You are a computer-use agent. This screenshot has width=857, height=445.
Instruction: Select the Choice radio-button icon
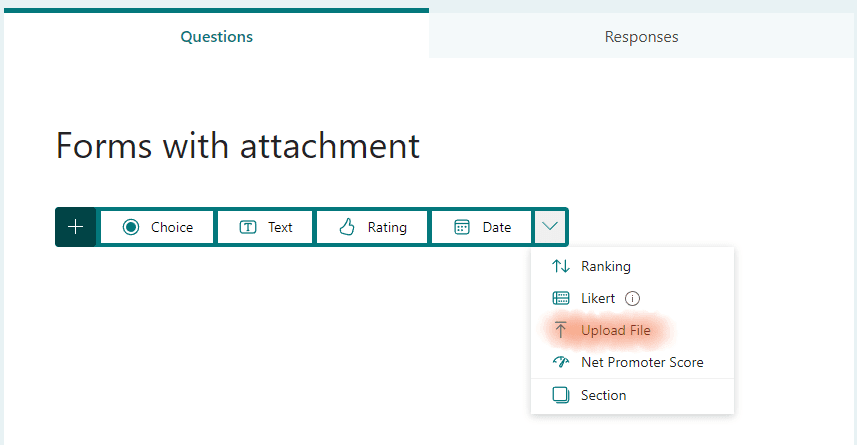[131, 227]
